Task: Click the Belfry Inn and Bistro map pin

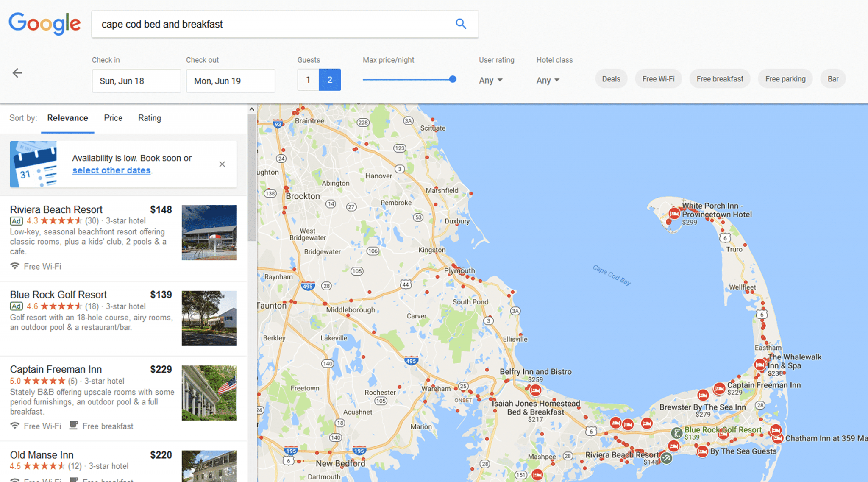Action: pos(535,390)
